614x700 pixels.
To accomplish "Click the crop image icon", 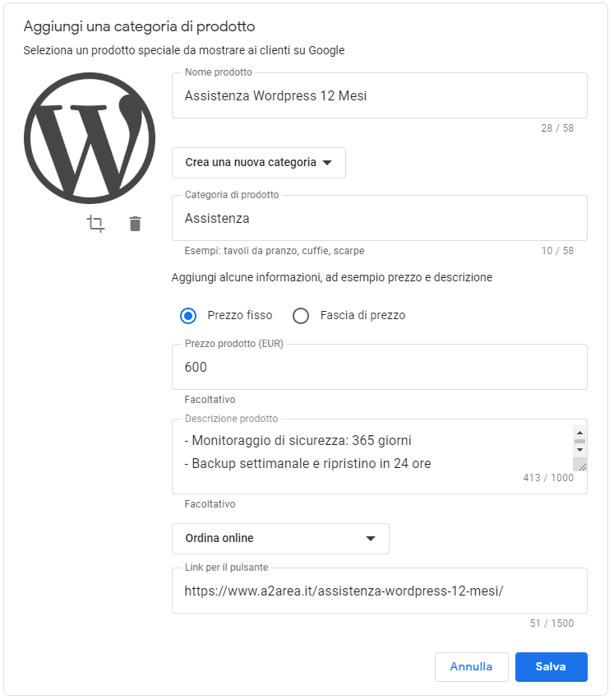I will tap(95, 224).
